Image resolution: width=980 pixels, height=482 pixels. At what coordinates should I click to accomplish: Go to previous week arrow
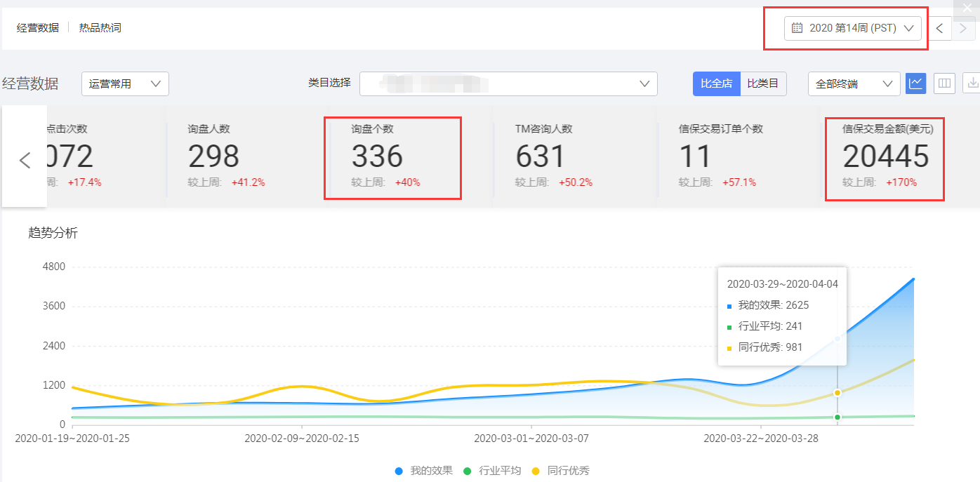pos(939,29)
